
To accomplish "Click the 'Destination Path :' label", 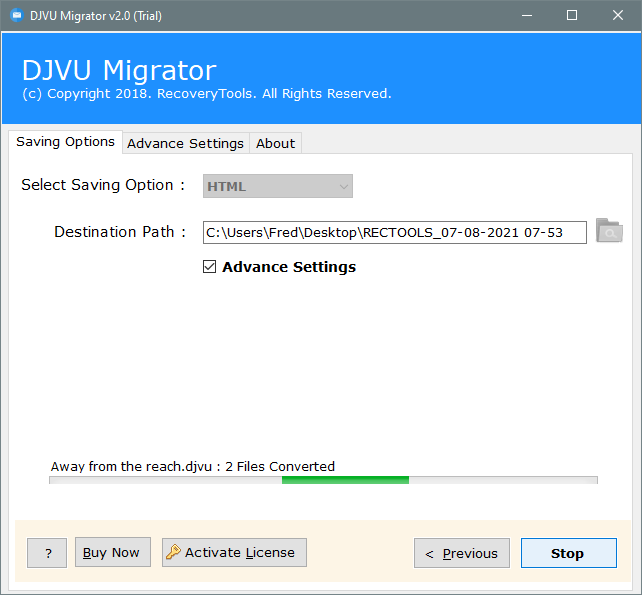I will tap(120, 232).
